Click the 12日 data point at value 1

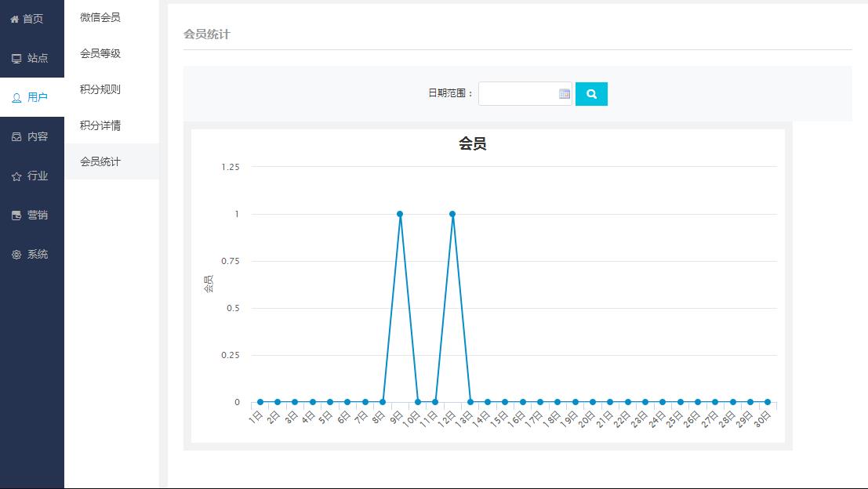[x=452, y=214]
